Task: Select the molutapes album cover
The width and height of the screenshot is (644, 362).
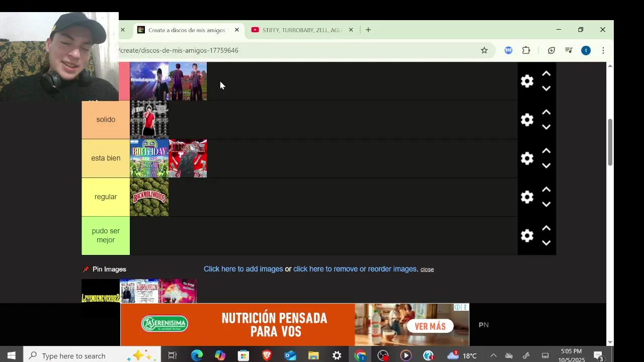Action: click(x=149, y=81)
